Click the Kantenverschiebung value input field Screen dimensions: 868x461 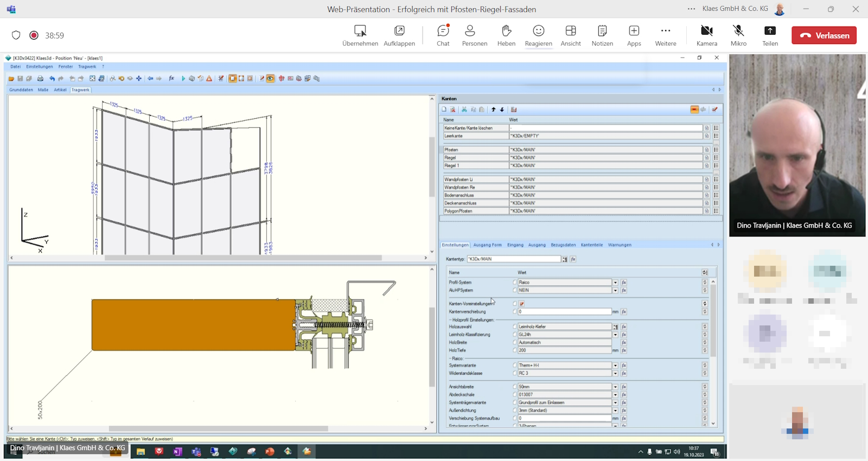[x=565, y=312]
